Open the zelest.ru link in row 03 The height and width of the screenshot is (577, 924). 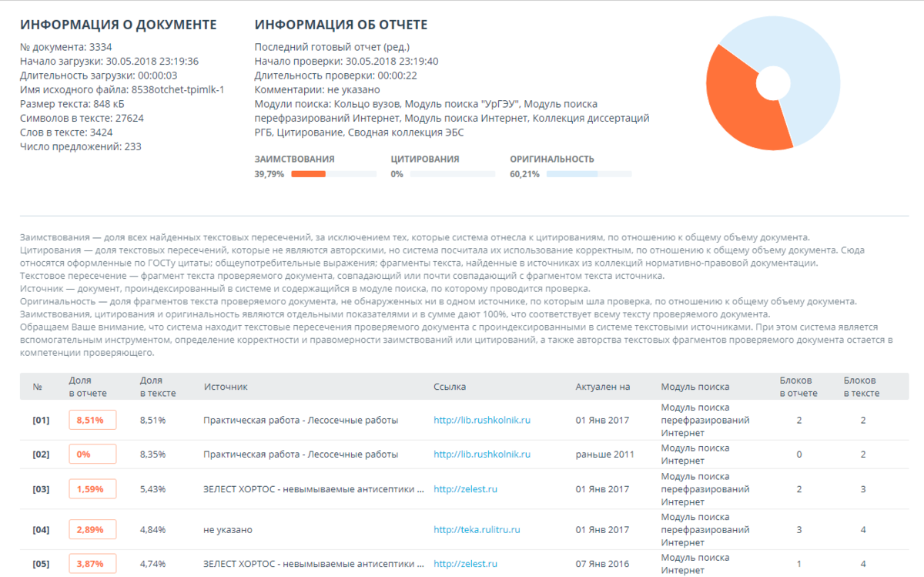[465, 489]
